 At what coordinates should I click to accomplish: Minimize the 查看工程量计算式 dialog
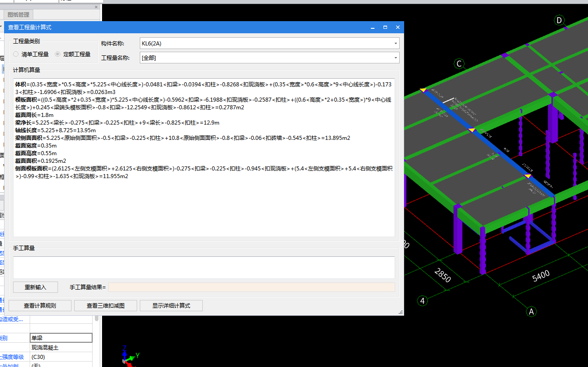373,27
